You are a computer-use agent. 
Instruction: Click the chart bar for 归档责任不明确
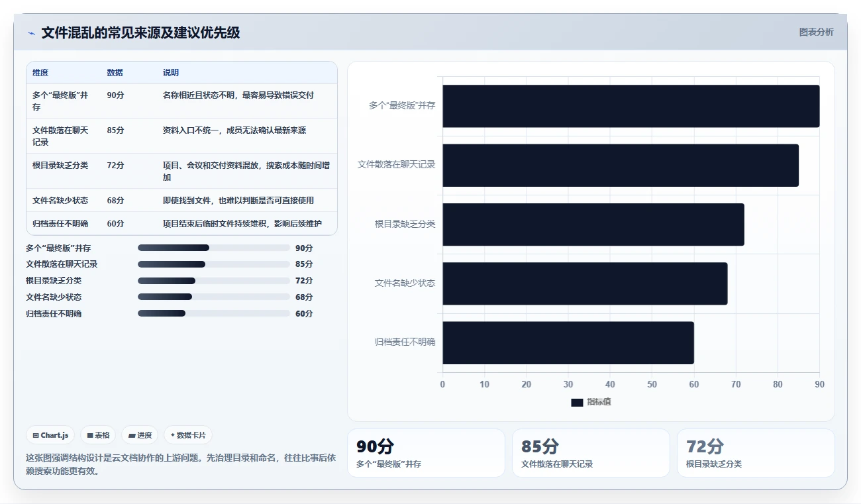568,342
